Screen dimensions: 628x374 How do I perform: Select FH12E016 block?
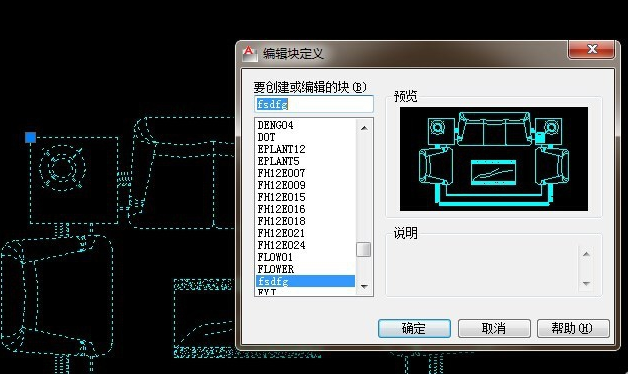pos(305,209)
